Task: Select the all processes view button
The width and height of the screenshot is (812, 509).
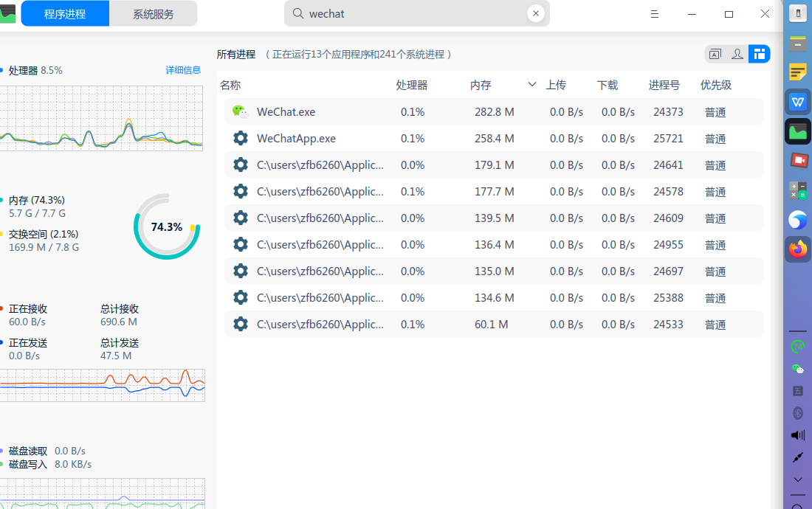Action: point(759,54)
